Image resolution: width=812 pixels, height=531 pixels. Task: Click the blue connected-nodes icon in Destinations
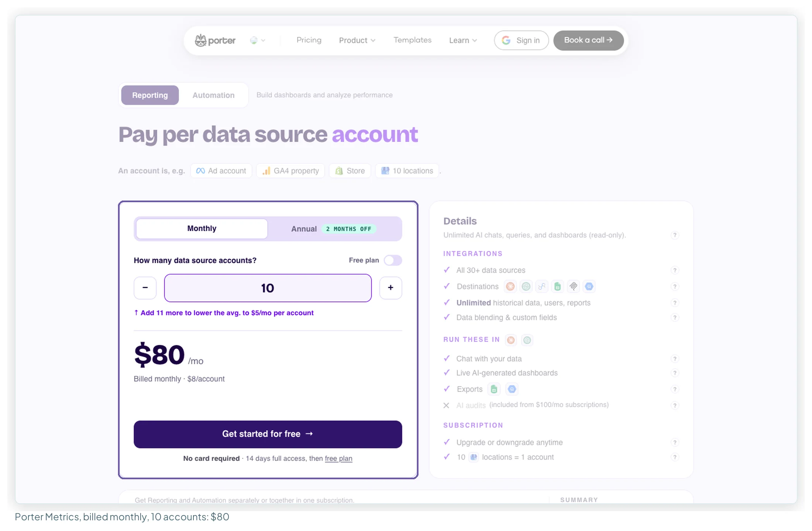pyautogui.click(x=542, y=286)
